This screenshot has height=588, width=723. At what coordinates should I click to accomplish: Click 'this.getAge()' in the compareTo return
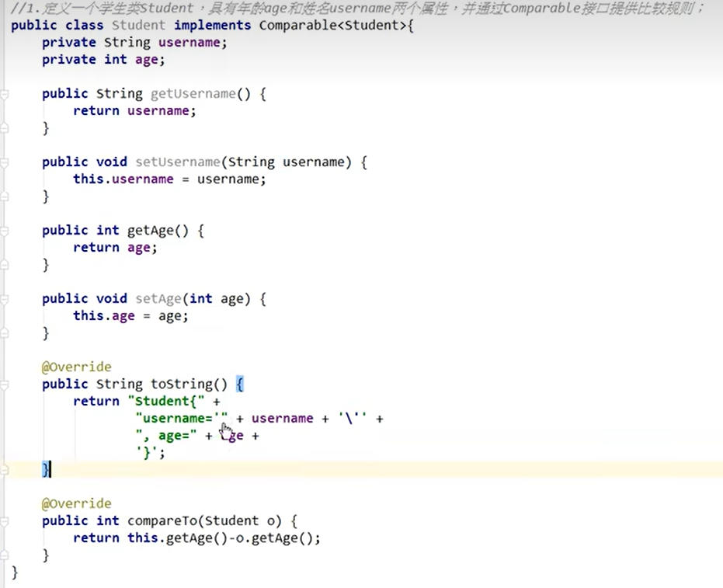(x=178, y=538)
